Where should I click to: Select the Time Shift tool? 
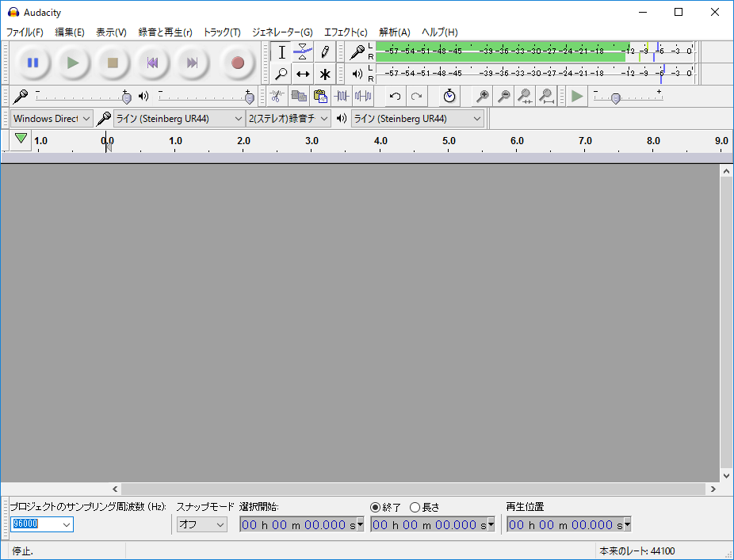coord(303,74)
